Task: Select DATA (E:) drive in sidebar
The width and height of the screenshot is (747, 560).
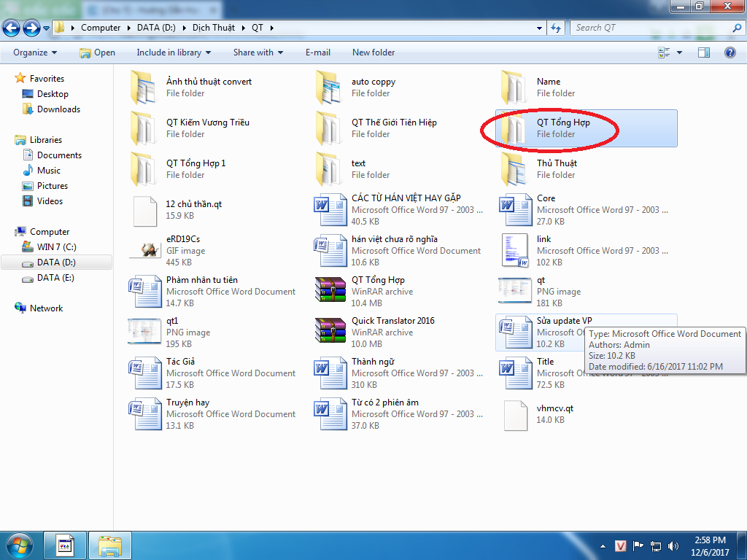Action: pos(55,278)
